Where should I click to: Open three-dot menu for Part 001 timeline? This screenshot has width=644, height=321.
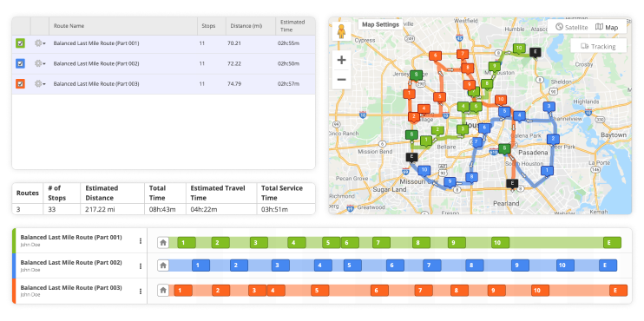(x=141, y=241)
